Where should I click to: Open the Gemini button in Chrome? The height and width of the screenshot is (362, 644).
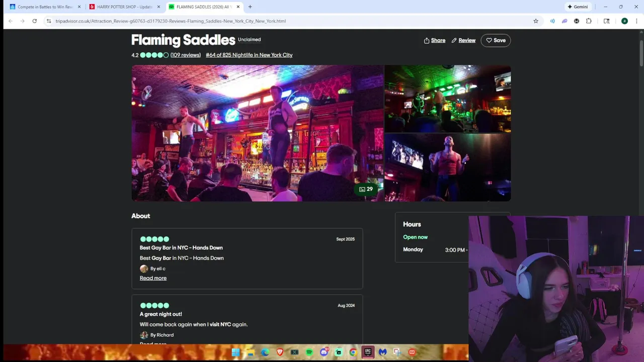coord(578,7)
